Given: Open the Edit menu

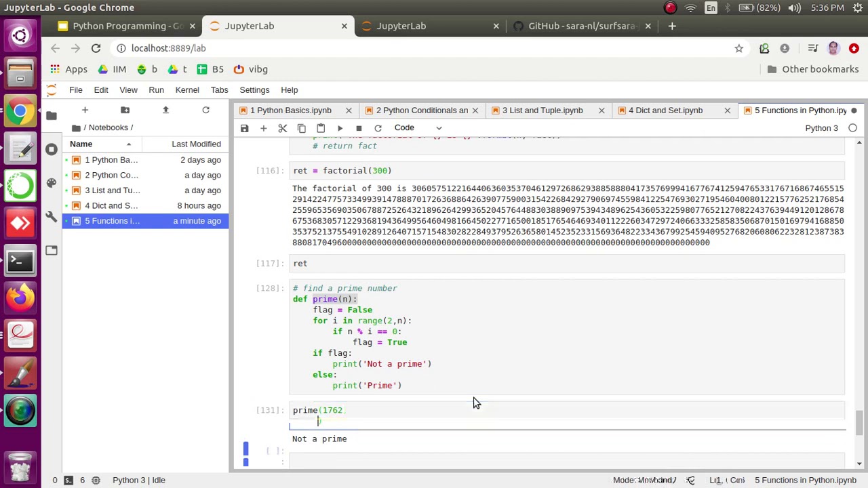Looking at the screenshot, I should point(101,90).
